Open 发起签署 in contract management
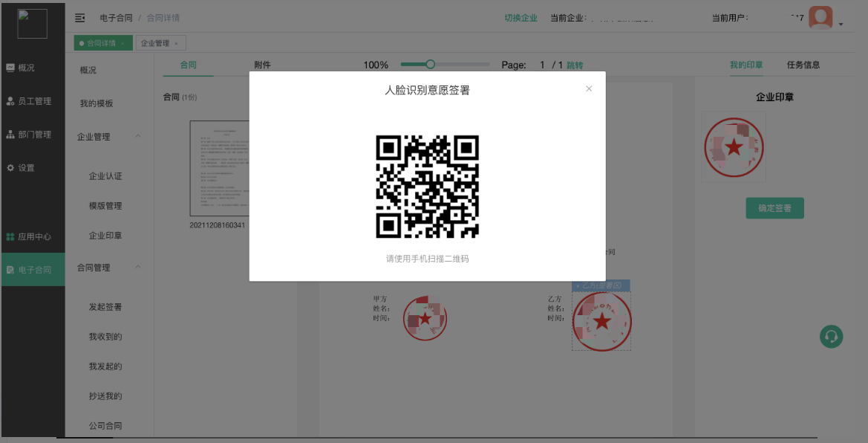868x443 pixels. (x=105, y=307)
